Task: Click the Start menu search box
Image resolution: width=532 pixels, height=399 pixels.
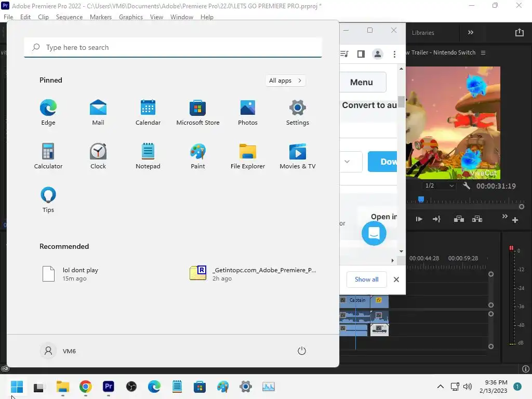Action: [173, 47]
